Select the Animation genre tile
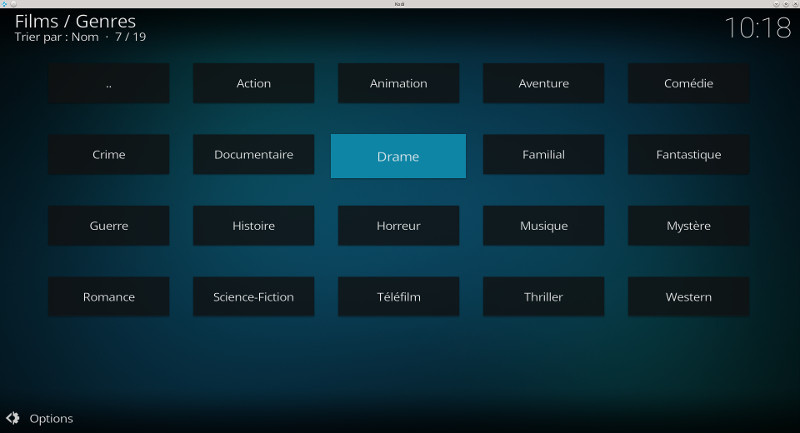Viewport: 800px width, 433px height. (398, 84)
